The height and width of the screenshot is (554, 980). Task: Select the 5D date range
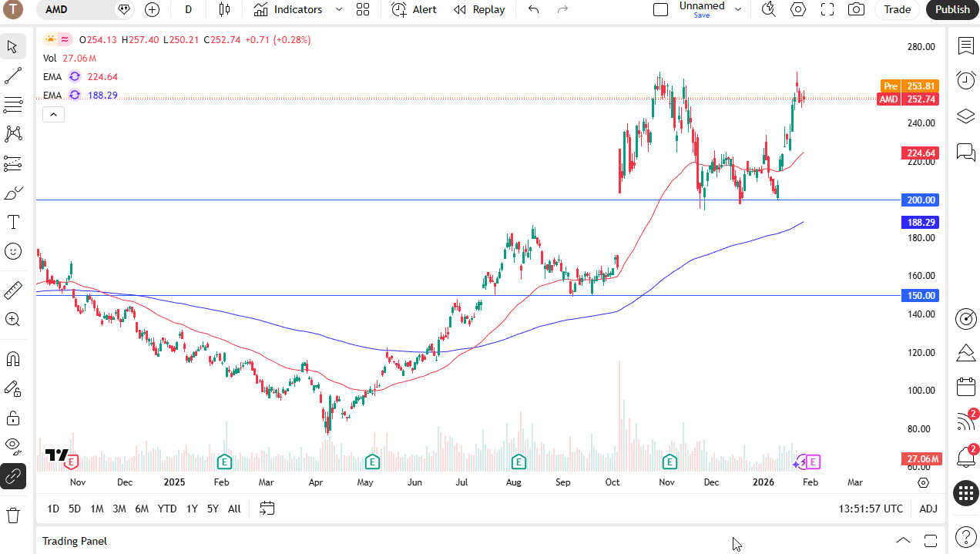coord(75,509)
